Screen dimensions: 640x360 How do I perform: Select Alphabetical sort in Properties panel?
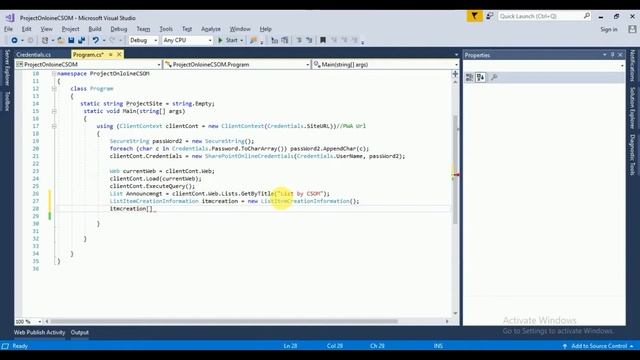point(480,77)
